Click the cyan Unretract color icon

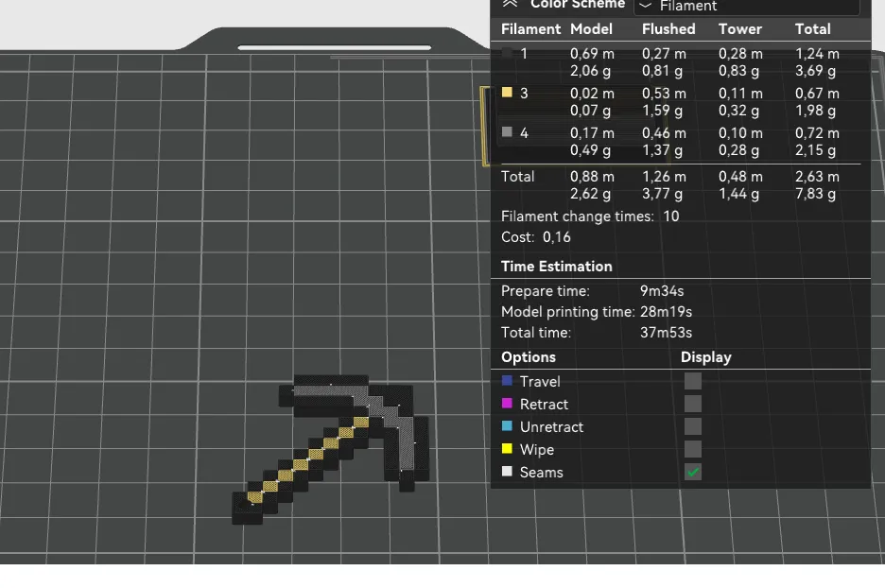(x=507, y=426)
